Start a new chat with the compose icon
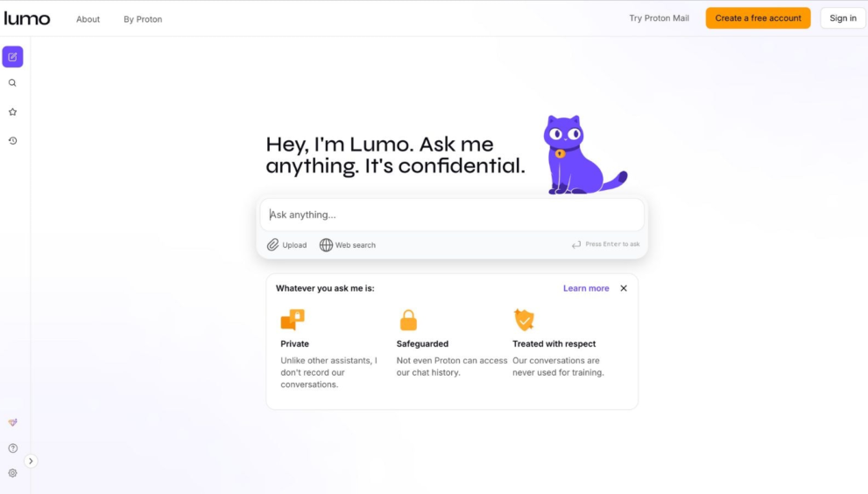This screenshot has width=868, height=494. [13, 56]
